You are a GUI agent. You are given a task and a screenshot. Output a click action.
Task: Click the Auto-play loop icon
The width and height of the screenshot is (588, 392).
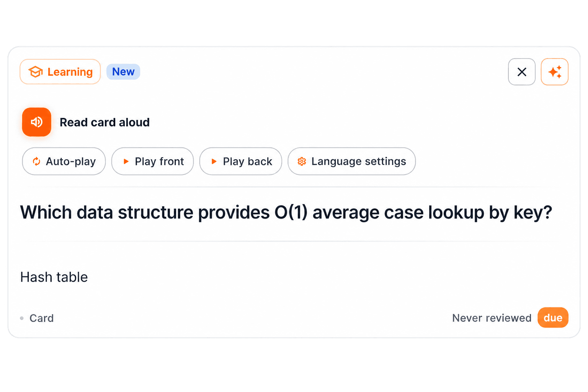point(36,162)
